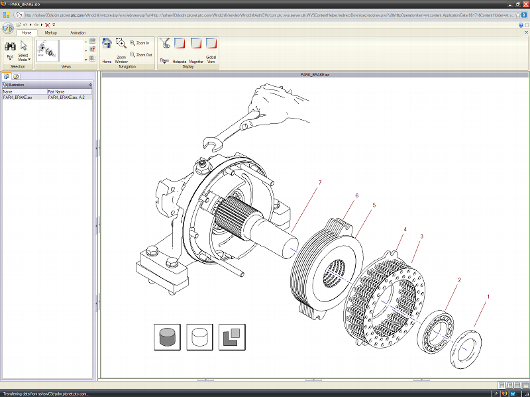
Task: Expand the Views gallery dropdown arrow
Action: coord(86,59)
